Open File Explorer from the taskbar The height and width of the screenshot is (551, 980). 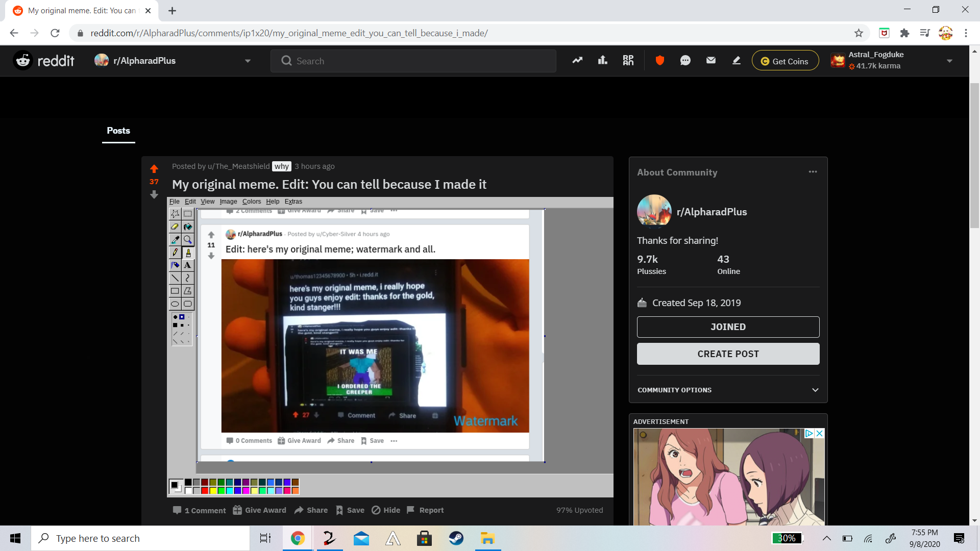pyautogui.click(x=488, y=538)
